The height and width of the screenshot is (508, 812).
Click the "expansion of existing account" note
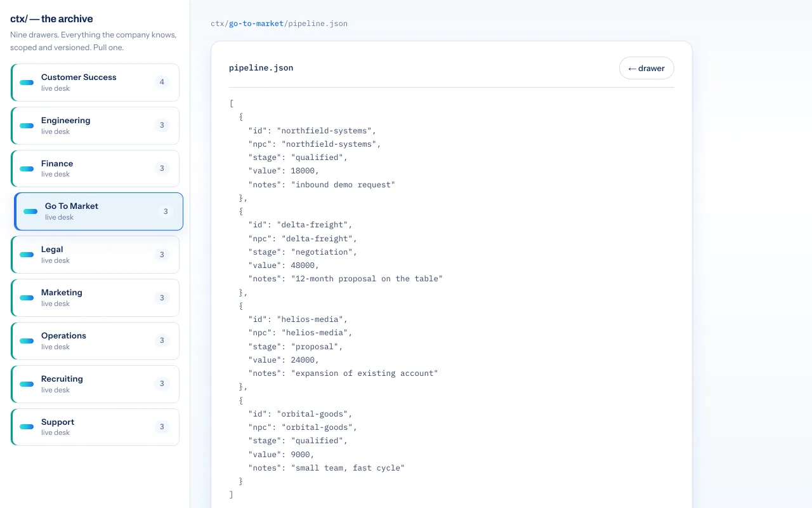click(x=364, y=373)
